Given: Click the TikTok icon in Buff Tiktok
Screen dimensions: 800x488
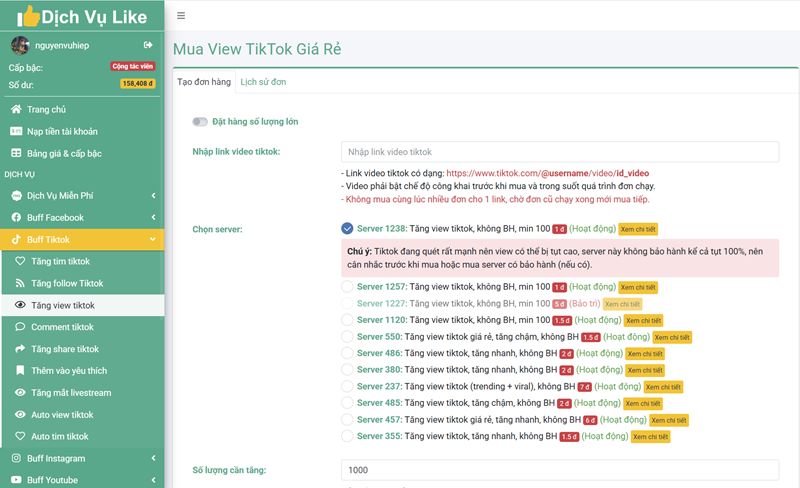Looking at the screenshot, I should (x=16, y=239).
